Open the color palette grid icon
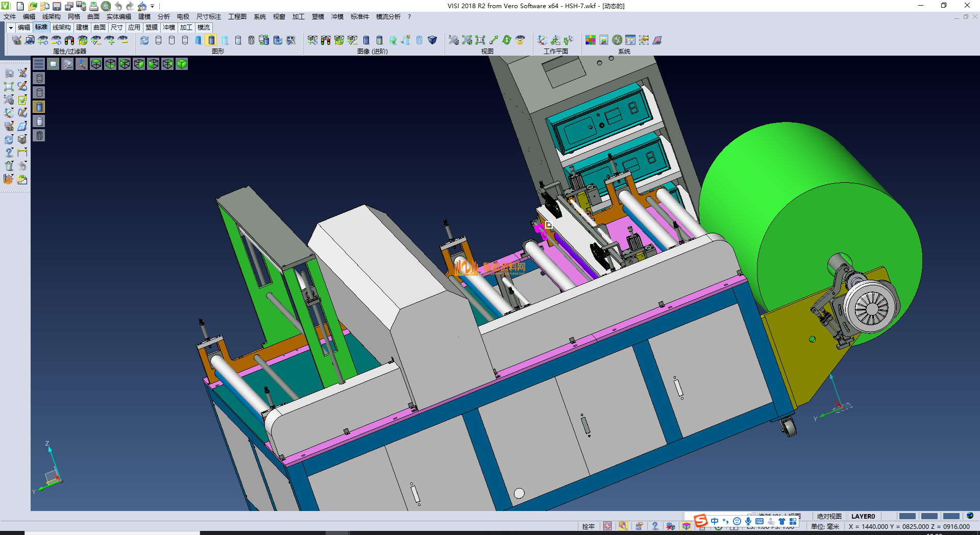 (591, 40)
